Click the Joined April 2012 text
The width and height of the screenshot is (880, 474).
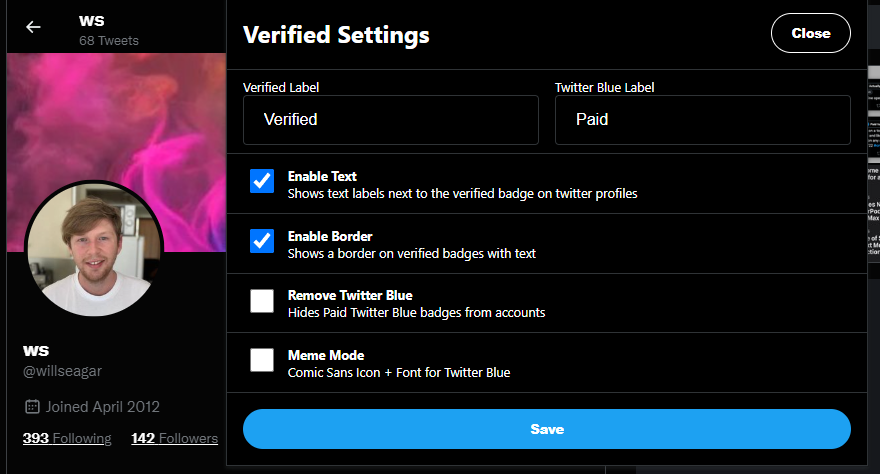pos(103,407)
